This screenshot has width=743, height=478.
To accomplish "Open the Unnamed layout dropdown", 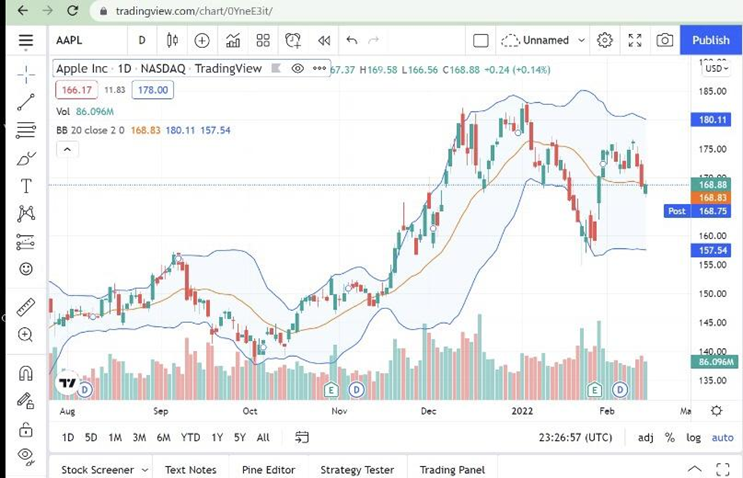I will 543,40.
